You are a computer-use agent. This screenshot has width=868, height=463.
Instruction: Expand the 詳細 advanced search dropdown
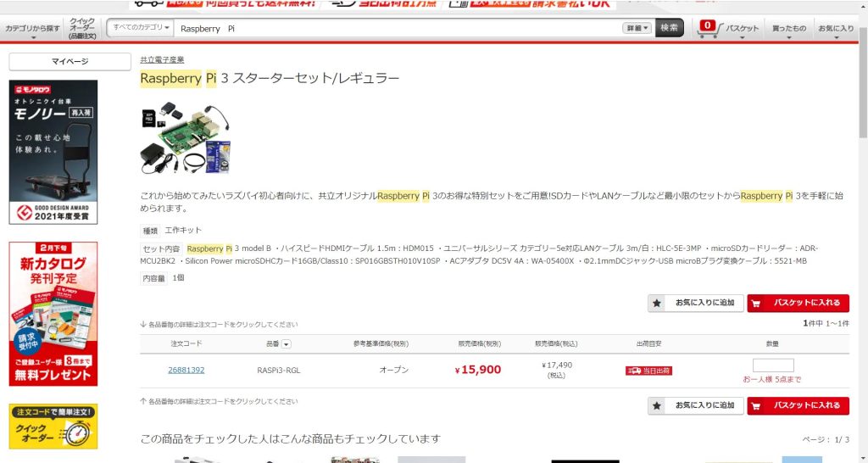coord(637,28)
